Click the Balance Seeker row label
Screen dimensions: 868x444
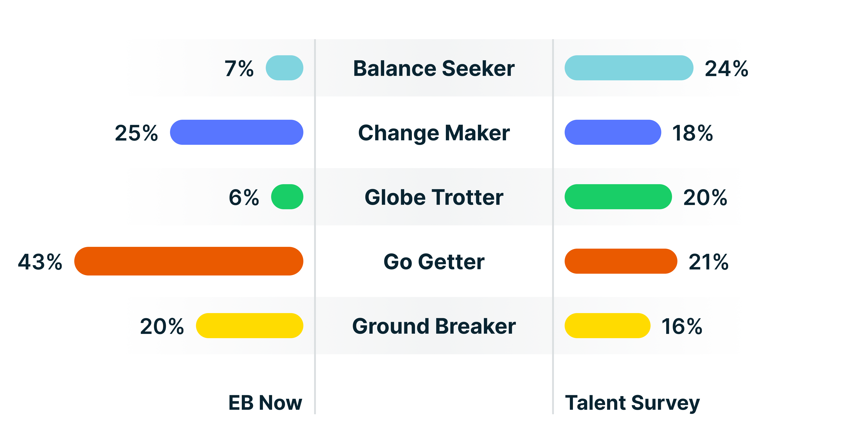pyautogui.click(x=434, y=68)
